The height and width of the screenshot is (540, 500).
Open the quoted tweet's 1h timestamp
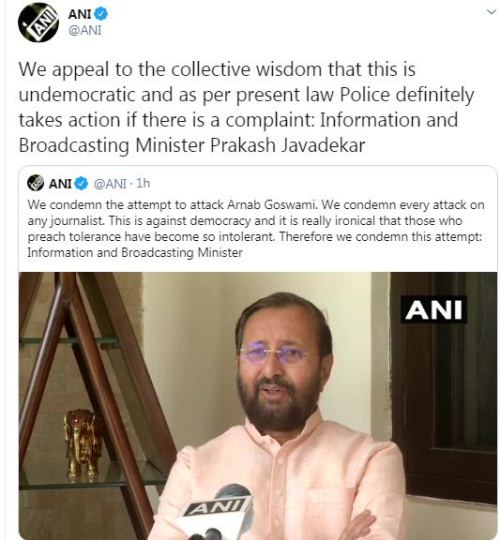pos(143,184)
